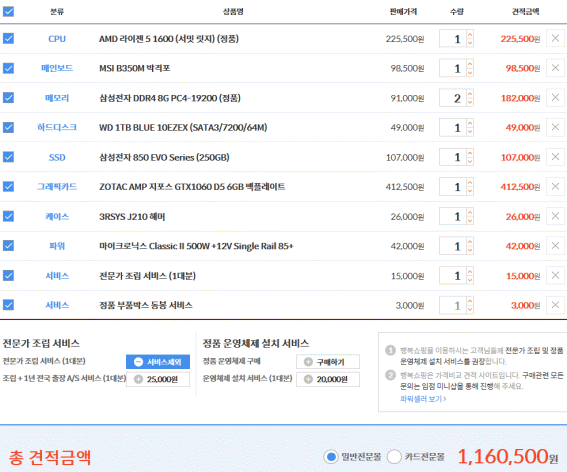Remove the 메모리 row with X icon
The image size is (567, 472).
[555, 97]
